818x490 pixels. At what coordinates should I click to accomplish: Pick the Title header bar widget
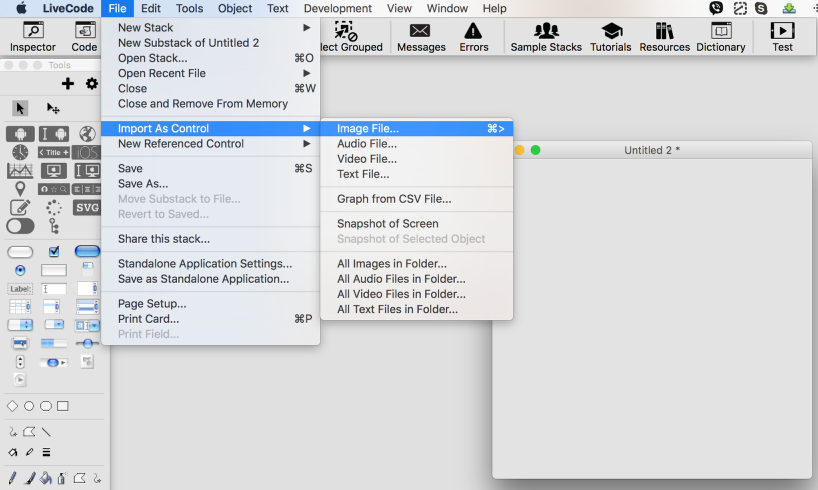54,152
